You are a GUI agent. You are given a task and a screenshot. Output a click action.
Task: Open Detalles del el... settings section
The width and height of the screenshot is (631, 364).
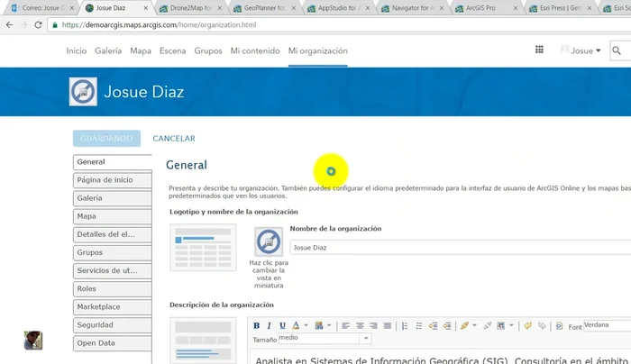[x=113, y=234]
